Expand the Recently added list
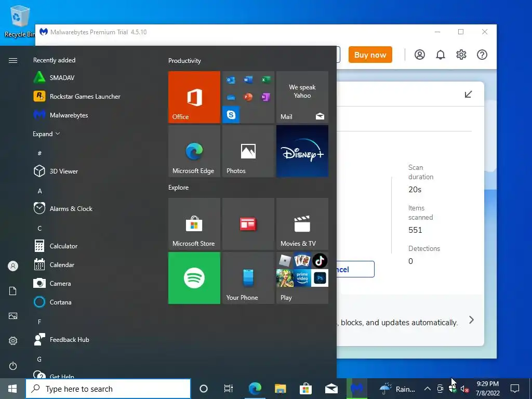 (46, 134)
